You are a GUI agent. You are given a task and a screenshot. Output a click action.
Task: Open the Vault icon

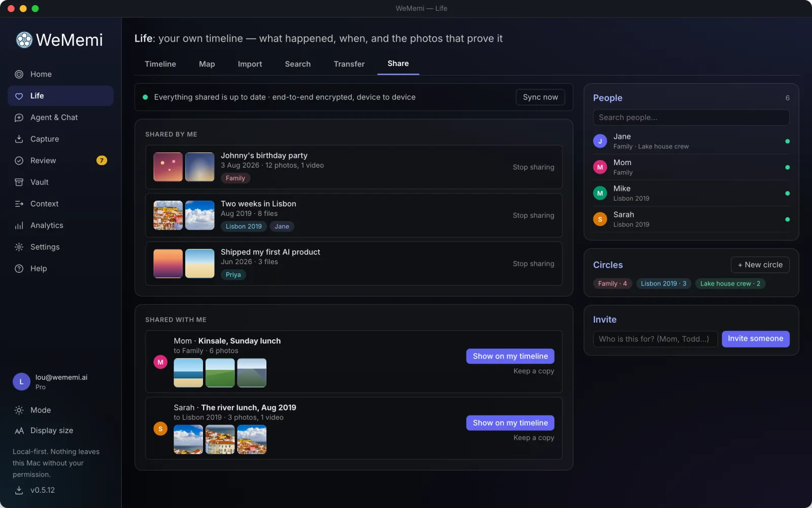19,182
